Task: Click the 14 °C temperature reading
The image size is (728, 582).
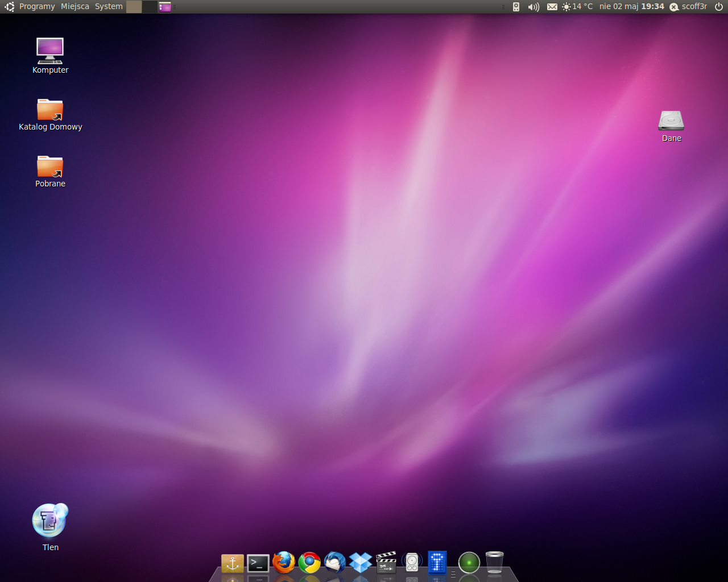Action: pyautogui.click(x=582, y=6)
